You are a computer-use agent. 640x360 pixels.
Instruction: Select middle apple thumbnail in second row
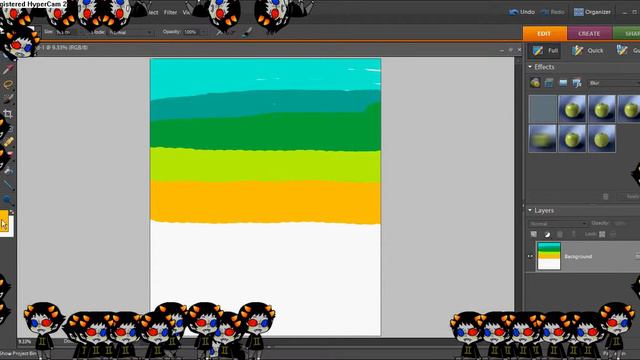572,139
